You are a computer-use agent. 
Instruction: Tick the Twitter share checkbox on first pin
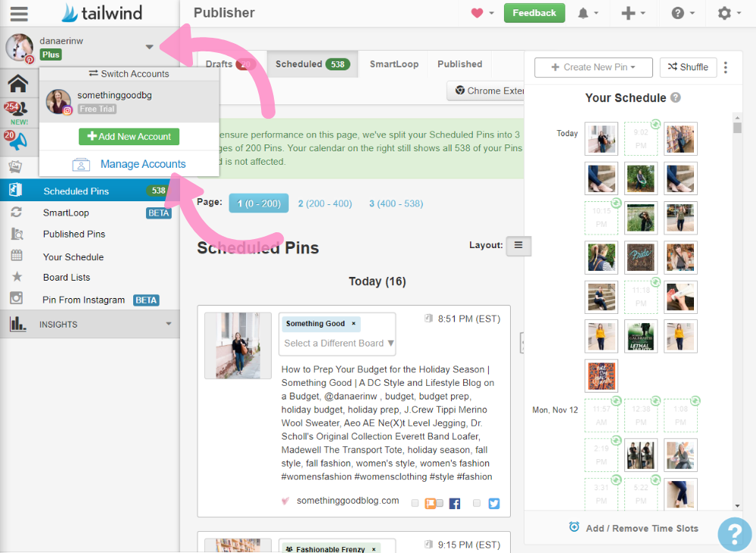tap(476, 503)
